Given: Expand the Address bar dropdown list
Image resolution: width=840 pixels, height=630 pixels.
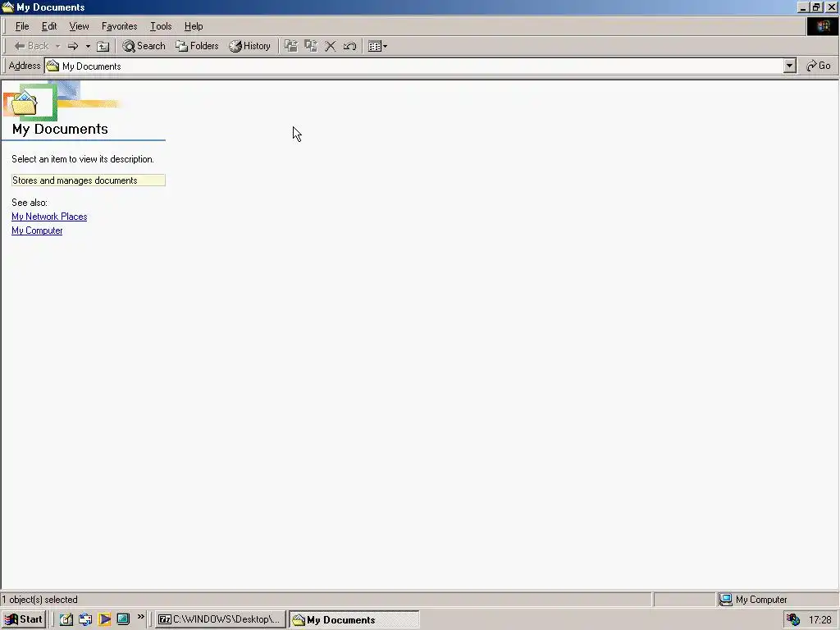Looking at the screenshot, I should [x=790, y=66].
